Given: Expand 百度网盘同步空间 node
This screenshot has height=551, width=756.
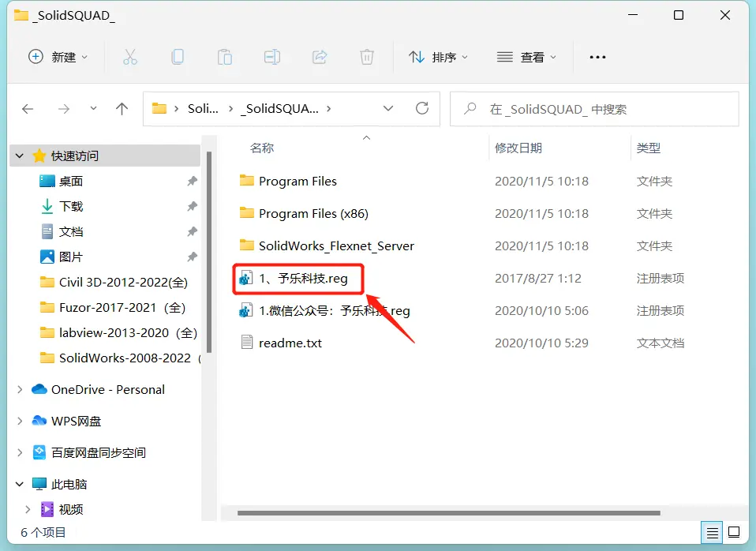Looking at the screenshot, I should coord(20,452).
